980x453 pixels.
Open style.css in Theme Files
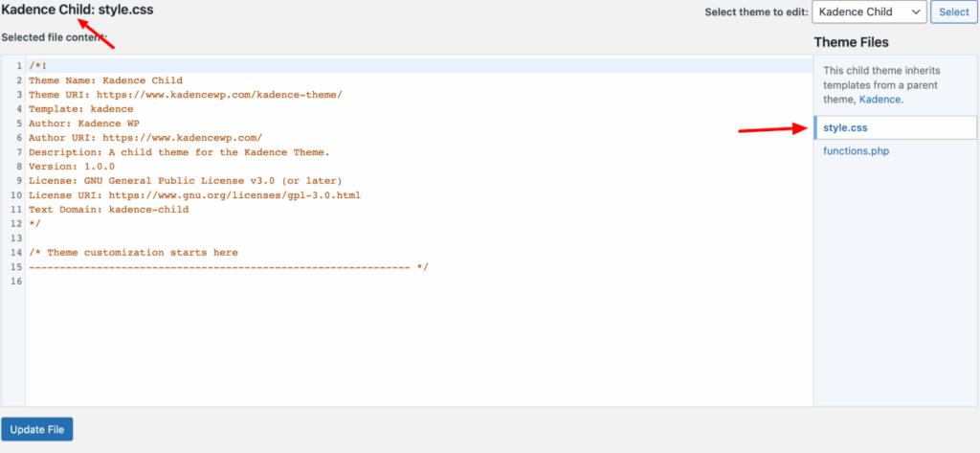pyautogui.click(x=845, y=127)
